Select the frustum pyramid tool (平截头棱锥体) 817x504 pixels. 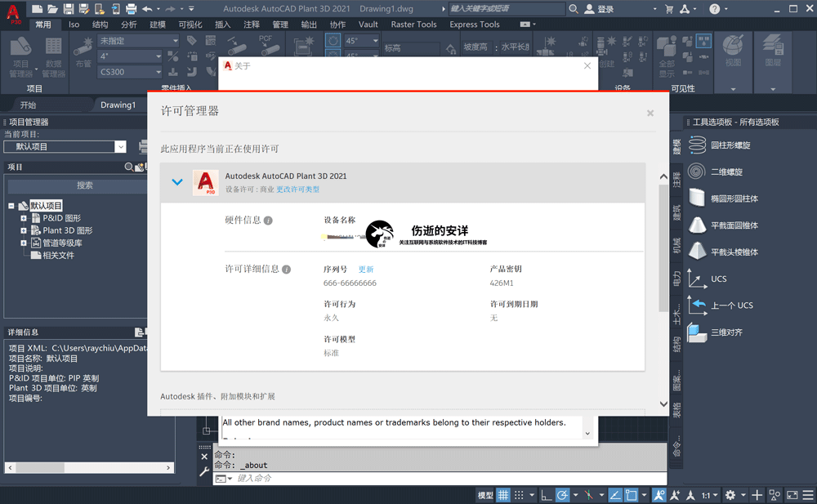pos(724,252)
